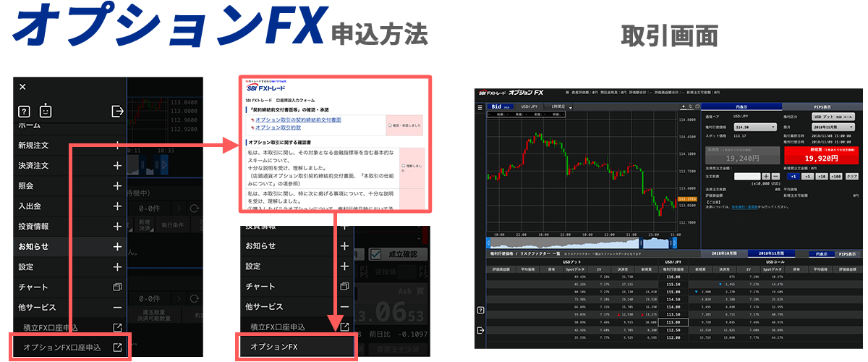Viewport: 868px width, 362px height.
Task: Click 決済売 19,240円 button
Action: pyautogui.click(x=742, y=155)
